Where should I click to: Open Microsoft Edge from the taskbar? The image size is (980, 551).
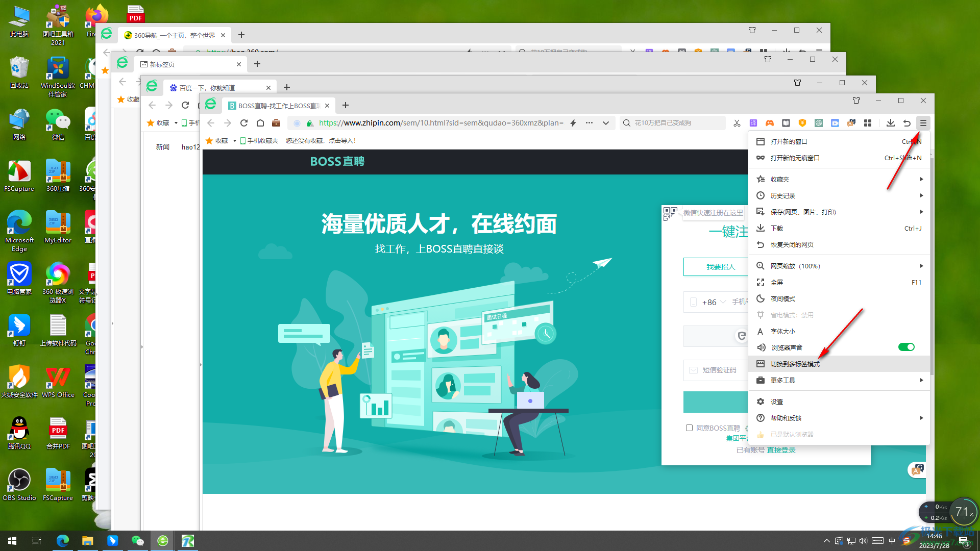63,541
